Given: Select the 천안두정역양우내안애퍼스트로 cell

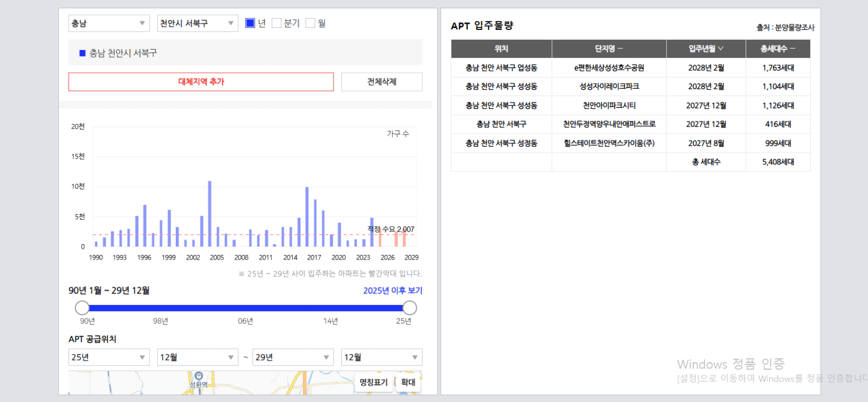Looking at the screenshot, I should coord(609,124).
